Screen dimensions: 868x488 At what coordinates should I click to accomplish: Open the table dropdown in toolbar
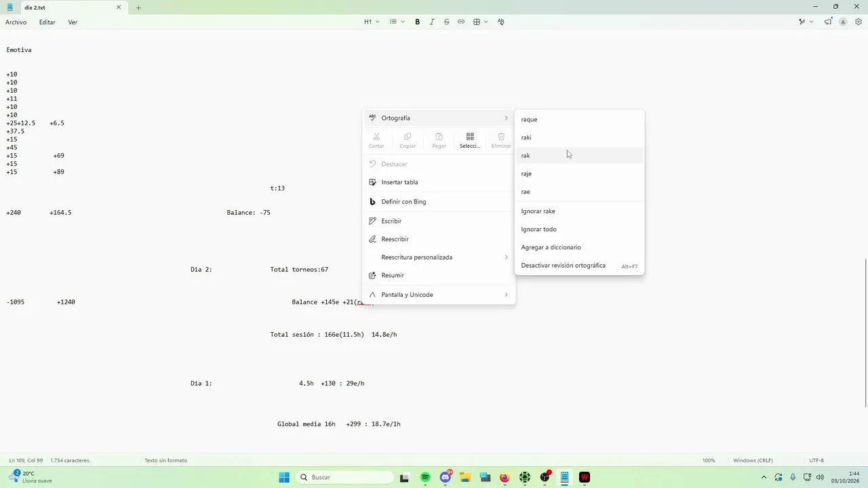[x=481, y=22]
